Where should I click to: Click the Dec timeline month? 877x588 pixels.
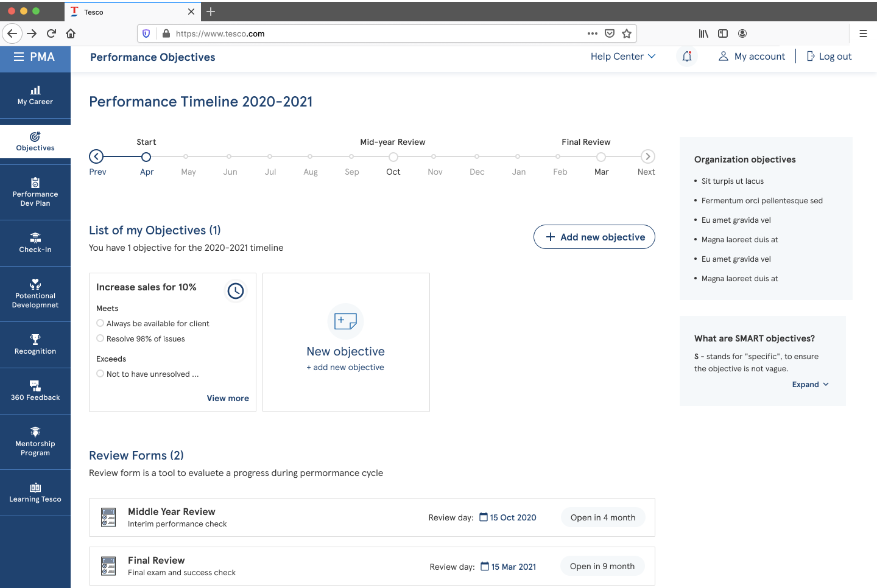pos(477,172)
